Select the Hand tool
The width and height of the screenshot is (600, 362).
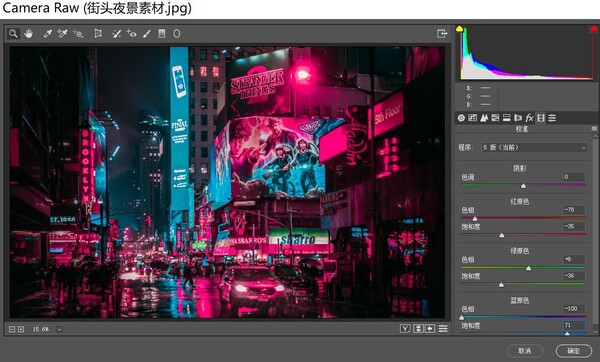tap(28, 34)
